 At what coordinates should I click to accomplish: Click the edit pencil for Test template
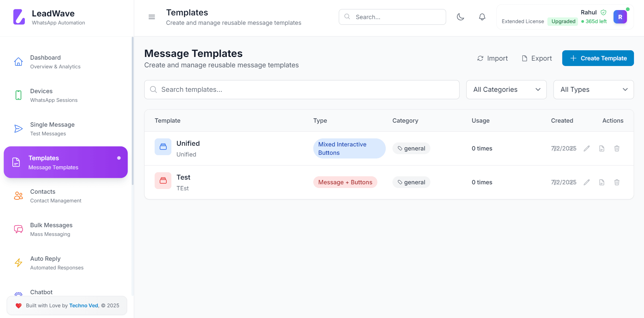[x=587, y=182]
